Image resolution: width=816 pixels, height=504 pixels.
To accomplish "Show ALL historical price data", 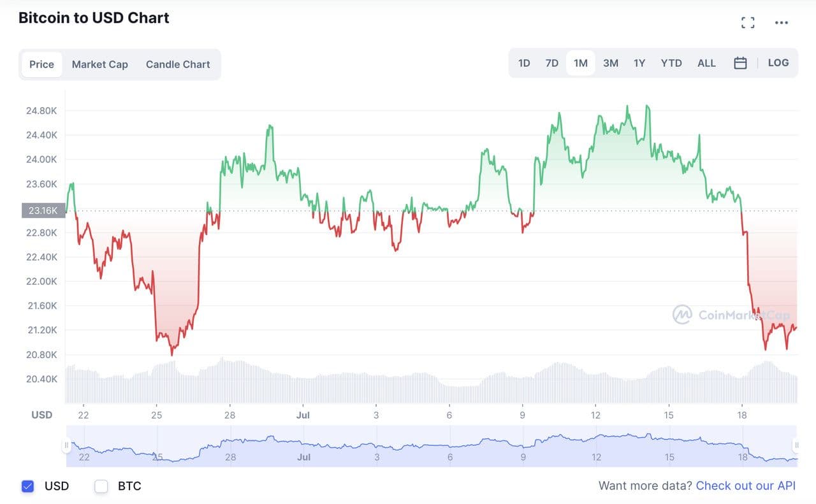I will [706, 63].
